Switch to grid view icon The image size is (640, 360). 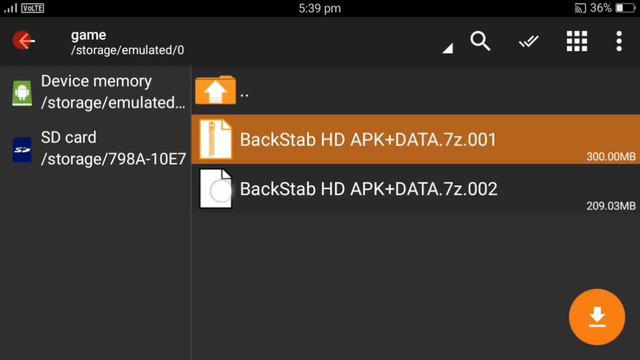coord(577,41)
